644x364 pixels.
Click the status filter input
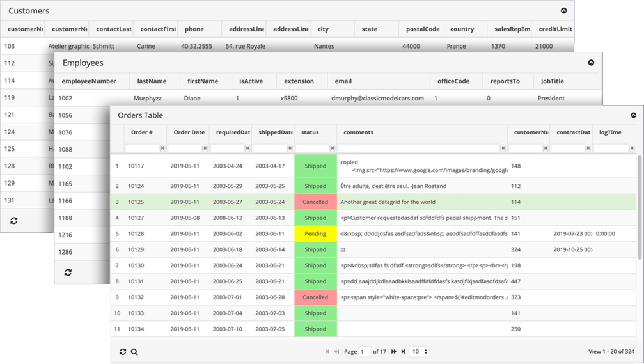coord(313,148)
